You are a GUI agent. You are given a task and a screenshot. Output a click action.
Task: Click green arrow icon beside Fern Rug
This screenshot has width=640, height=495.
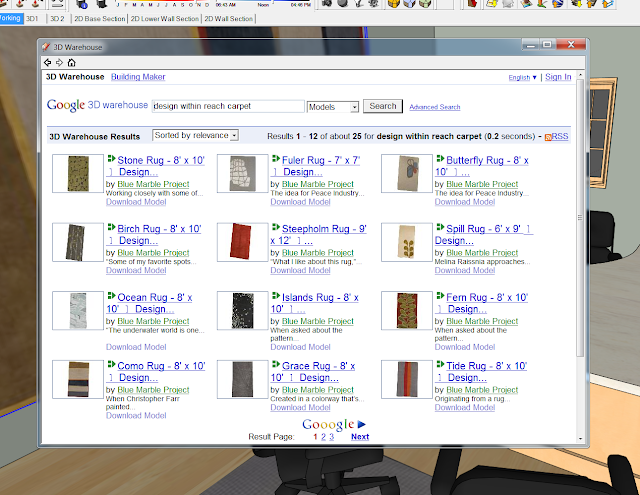coord(440,296)
